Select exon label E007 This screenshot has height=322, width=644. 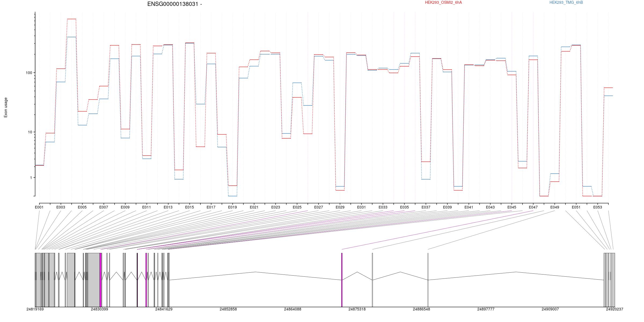104,207
